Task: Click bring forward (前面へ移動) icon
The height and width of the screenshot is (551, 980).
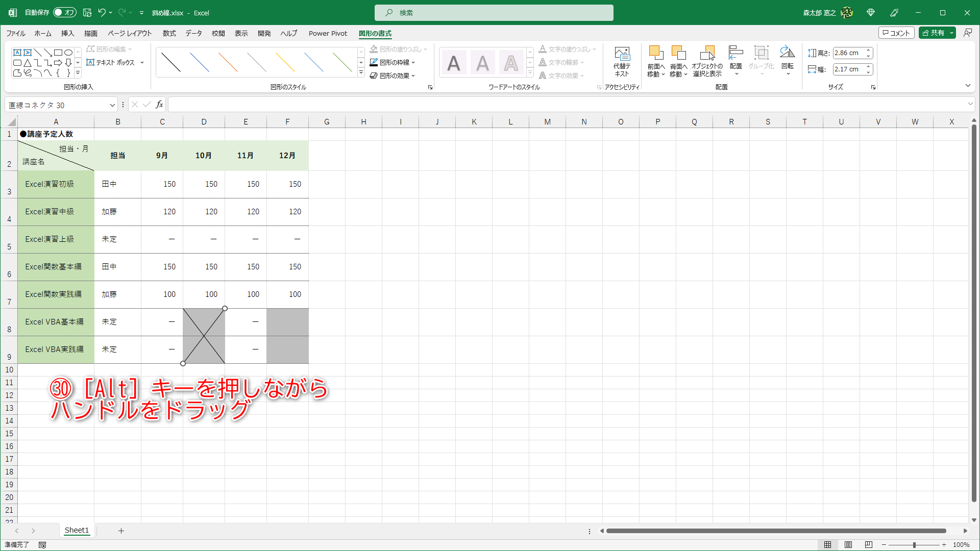Action: [656, 54]
